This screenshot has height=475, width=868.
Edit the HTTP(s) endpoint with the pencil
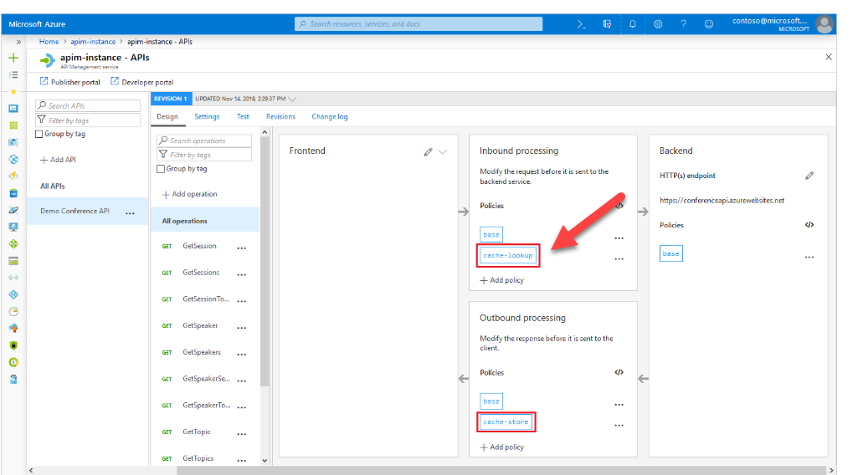[809, 176]
